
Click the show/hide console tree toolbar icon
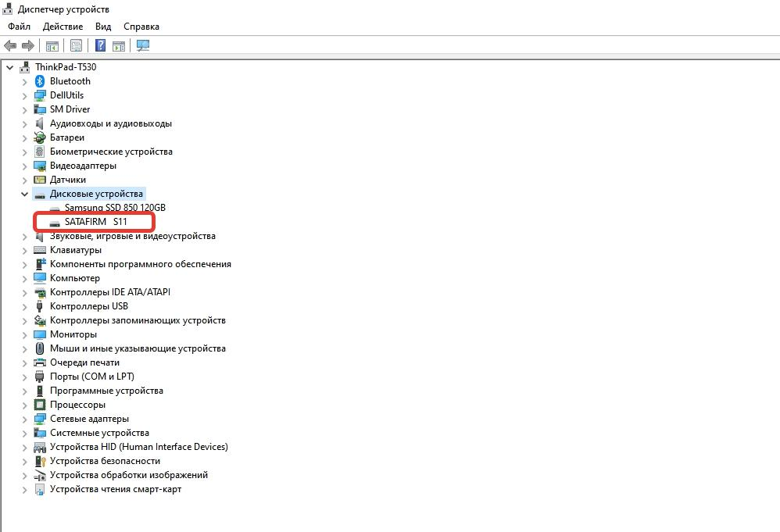pos(52,46)
